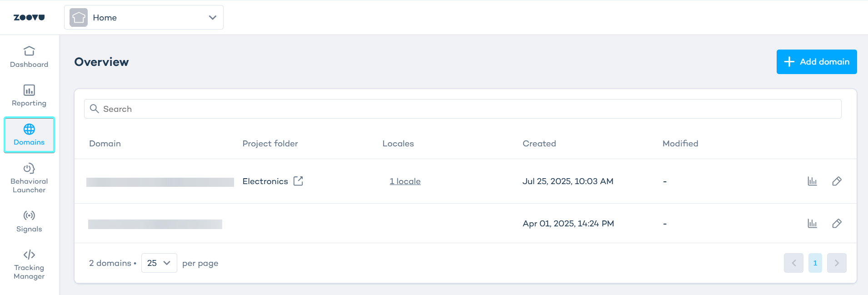This screenshot has width=868, height=295.
Task: Click the Zoovu logo
Action: click(x=29, y=17)
